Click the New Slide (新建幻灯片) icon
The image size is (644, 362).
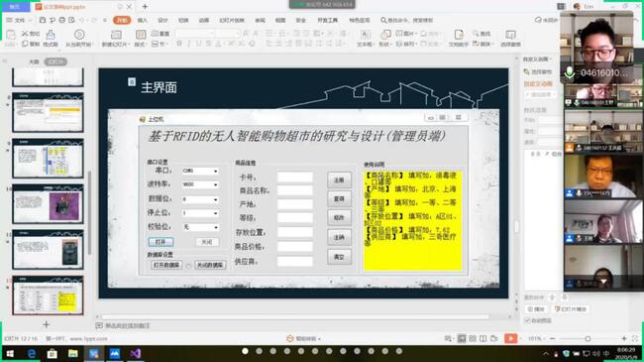coord(116,35)
